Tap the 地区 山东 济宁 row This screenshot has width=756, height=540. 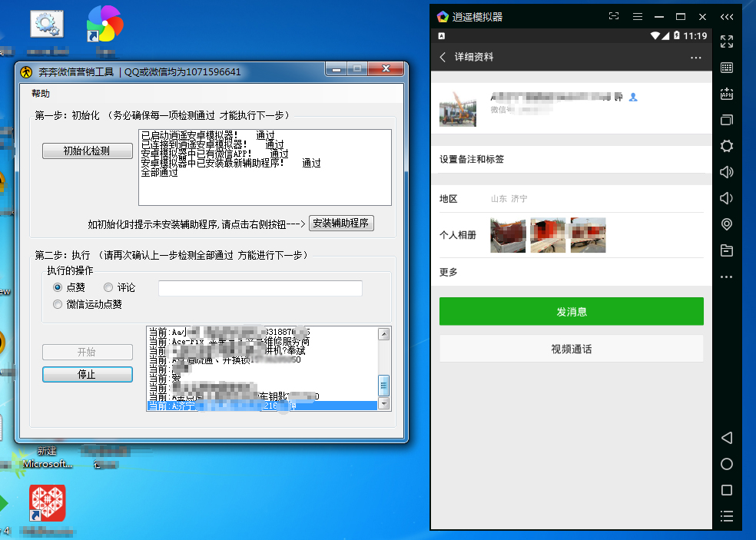point(572,199)
